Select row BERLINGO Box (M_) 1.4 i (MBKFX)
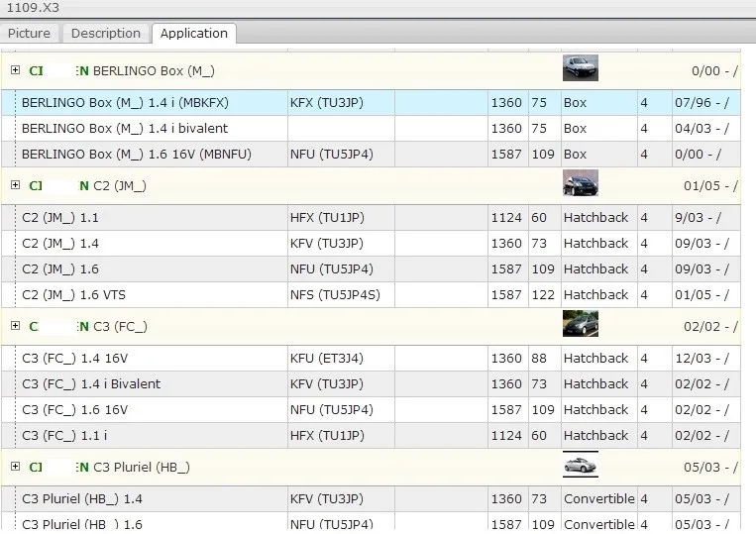The height and width of the screenshot is (534, 756). click(x=371, y=103)
